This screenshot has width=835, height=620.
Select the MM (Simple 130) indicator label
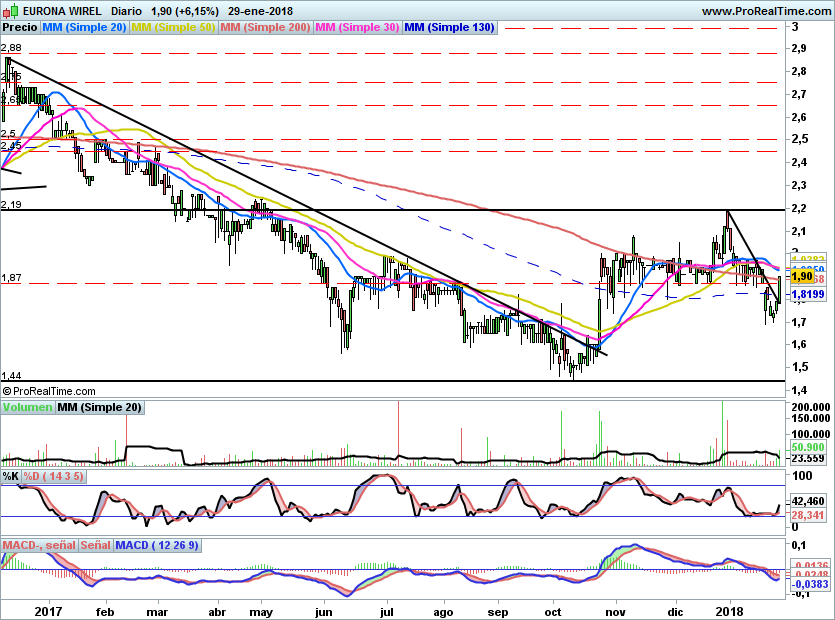[x=449, y=28]
